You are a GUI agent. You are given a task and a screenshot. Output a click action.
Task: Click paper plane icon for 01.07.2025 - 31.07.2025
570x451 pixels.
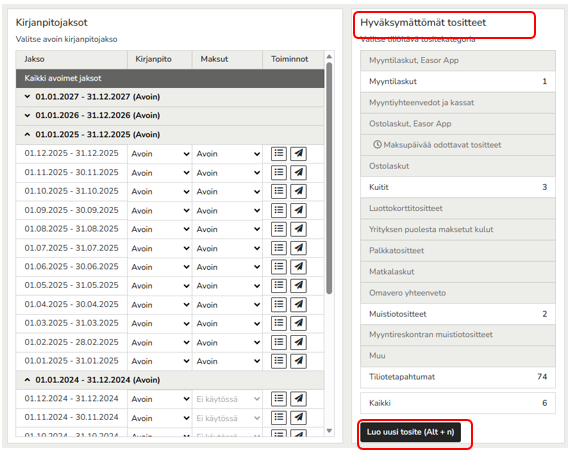298,248
